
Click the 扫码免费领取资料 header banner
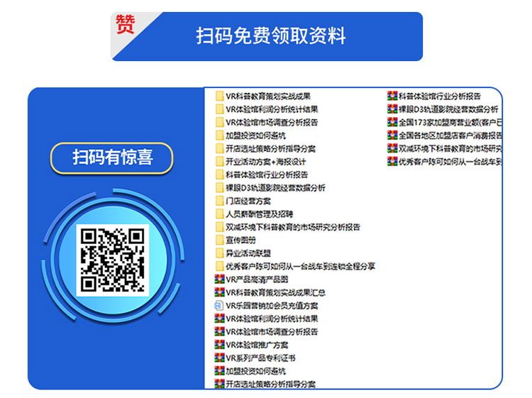[x=270, y=35]
